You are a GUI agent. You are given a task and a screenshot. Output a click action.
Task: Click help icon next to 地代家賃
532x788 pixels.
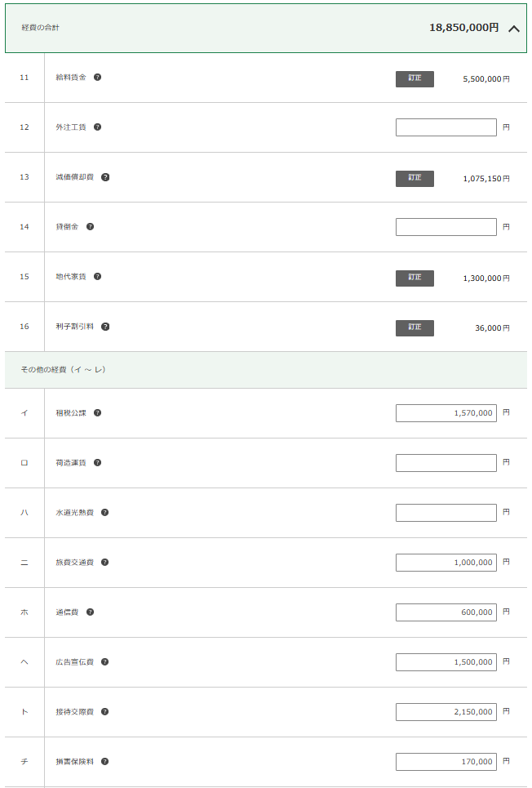(98, 277)
